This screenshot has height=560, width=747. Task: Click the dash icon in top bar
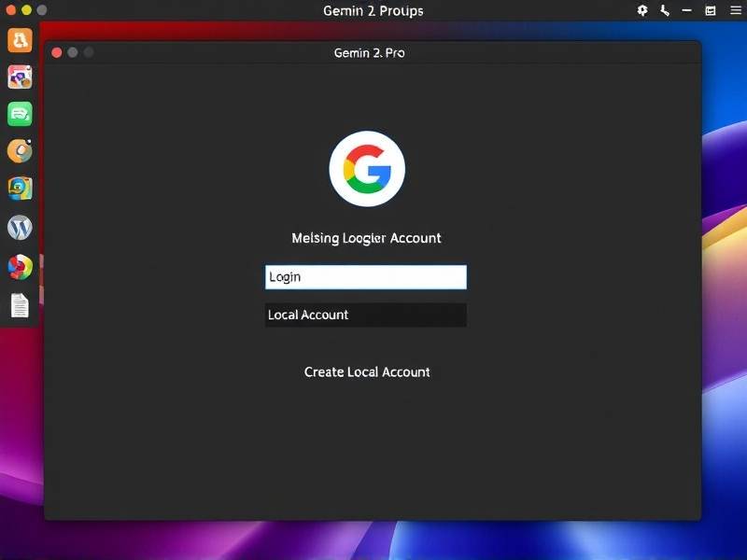click(686, 10)
